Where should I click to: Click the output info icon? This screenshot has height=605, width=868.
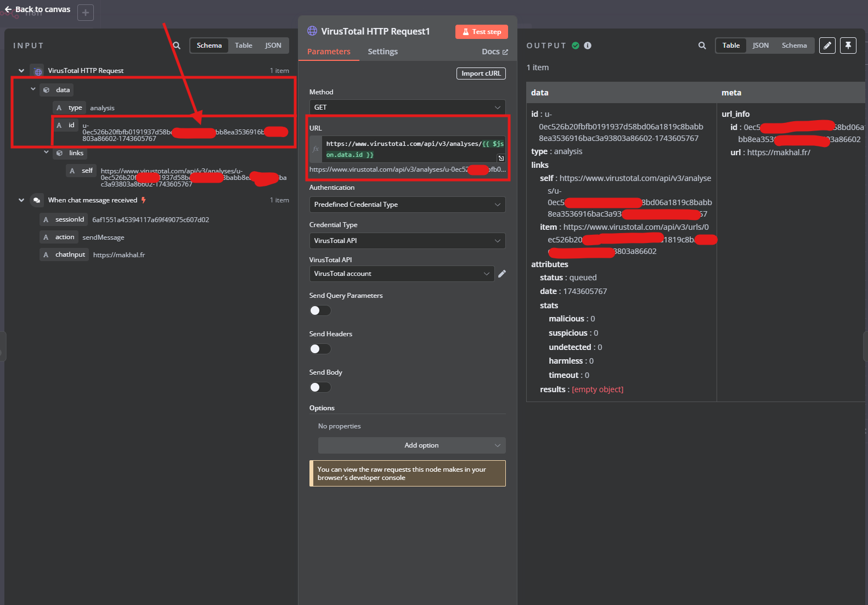(x=588, y=46)
